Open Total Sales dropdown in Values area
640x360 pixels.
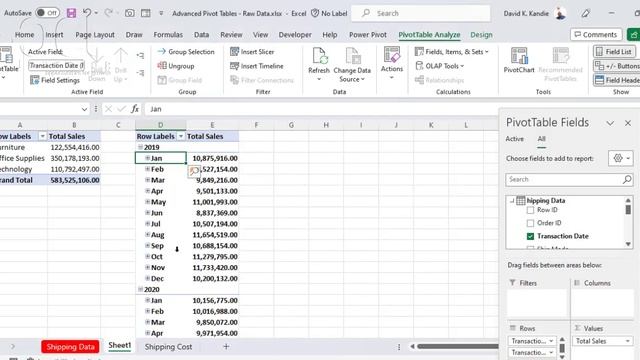(628, 341)
